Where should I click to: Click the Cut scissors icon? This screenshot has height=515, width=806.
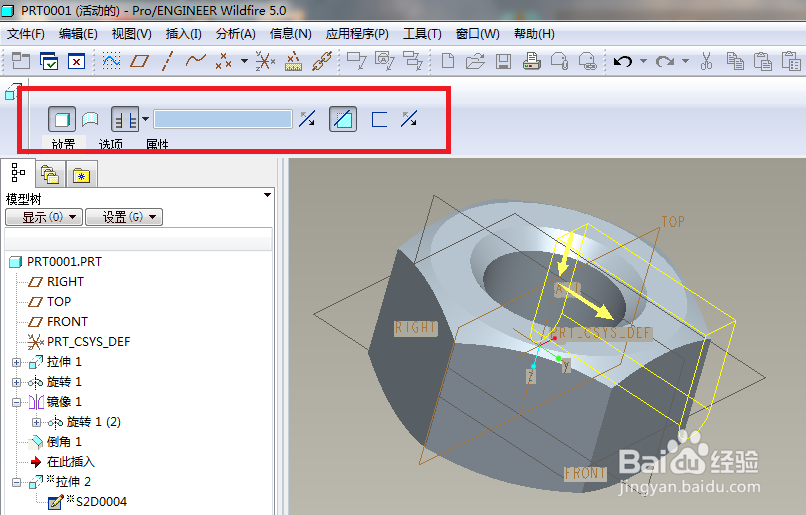click(707, 61)
